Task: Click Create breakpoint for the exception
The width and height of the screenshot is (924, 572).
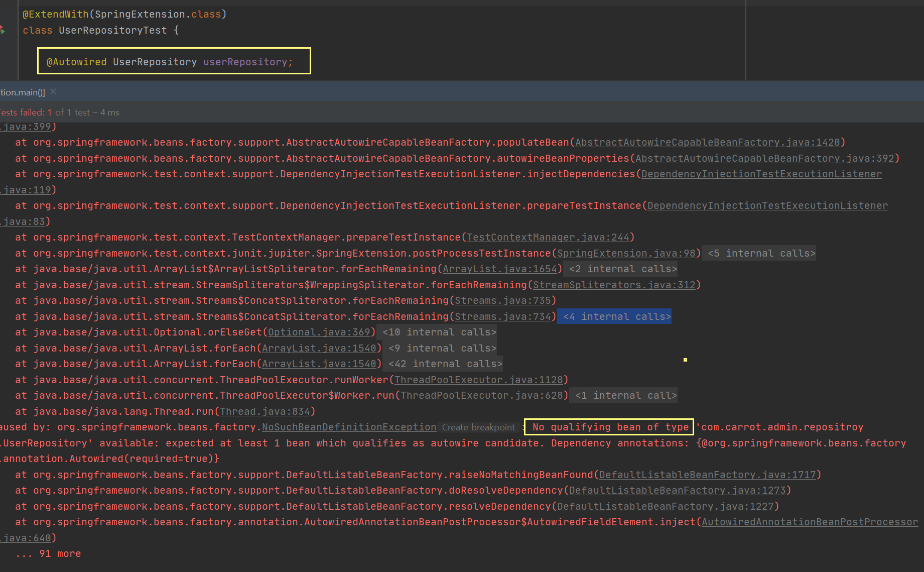Action: [x=478, y=427]
